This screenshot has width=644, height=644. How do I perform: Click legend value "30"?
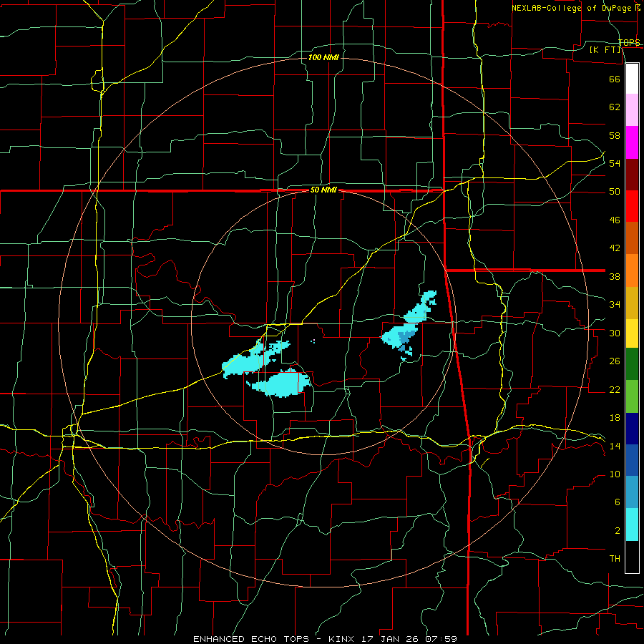[615, 333]
